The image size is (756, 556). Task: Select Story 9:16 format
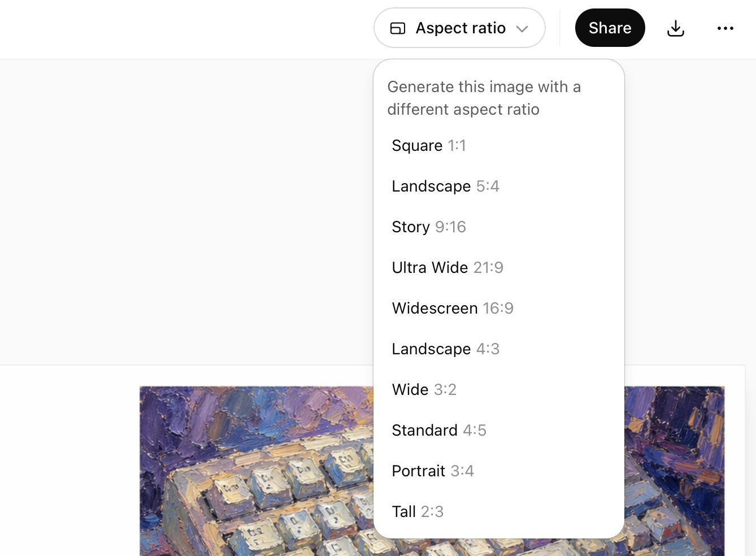(x=429, y=227)
